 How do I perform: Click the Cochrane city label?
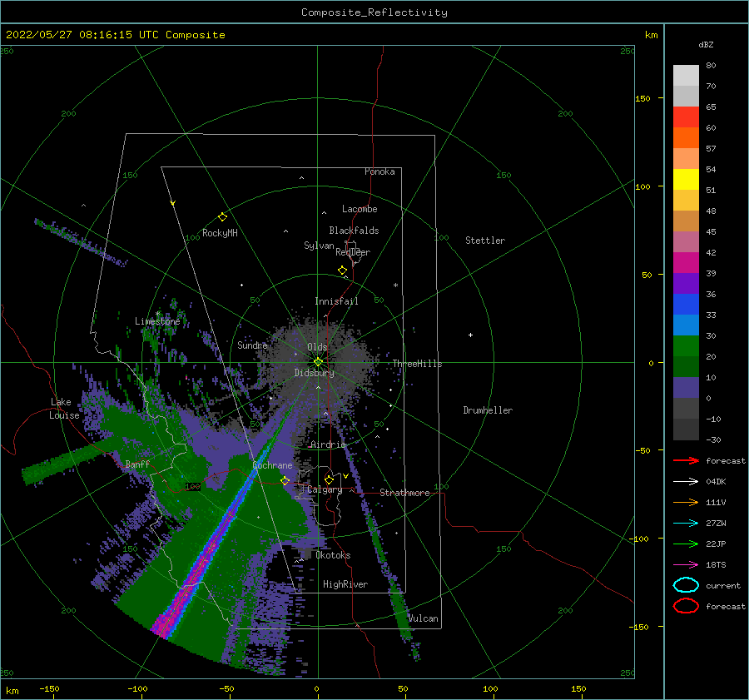pos(272,465)
